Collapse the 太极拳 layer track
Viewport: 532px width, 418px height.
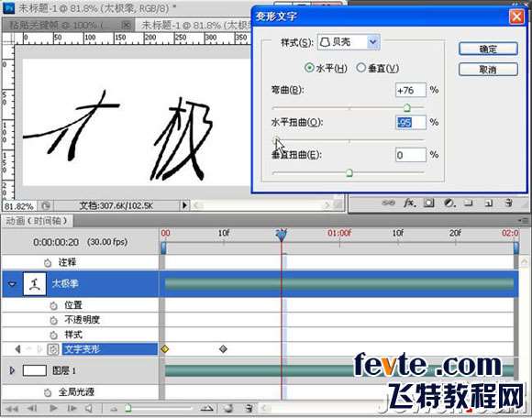click(x=12, y=284)
